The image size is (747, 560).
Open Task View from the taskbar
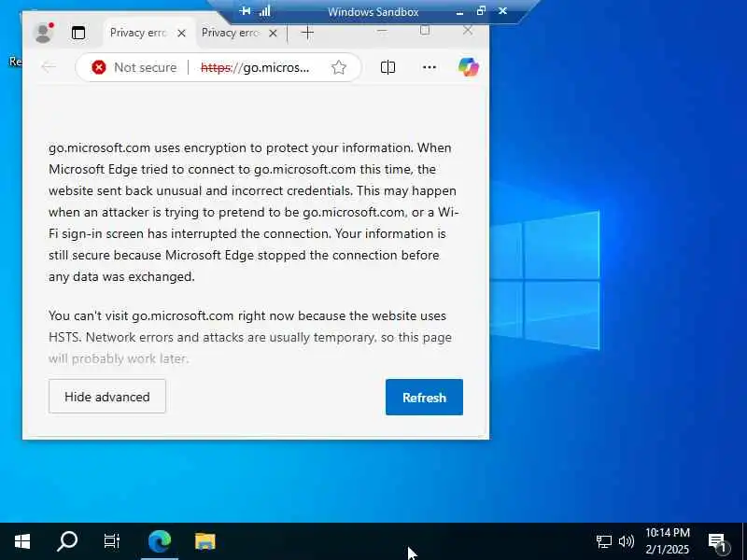click(112, 541)
